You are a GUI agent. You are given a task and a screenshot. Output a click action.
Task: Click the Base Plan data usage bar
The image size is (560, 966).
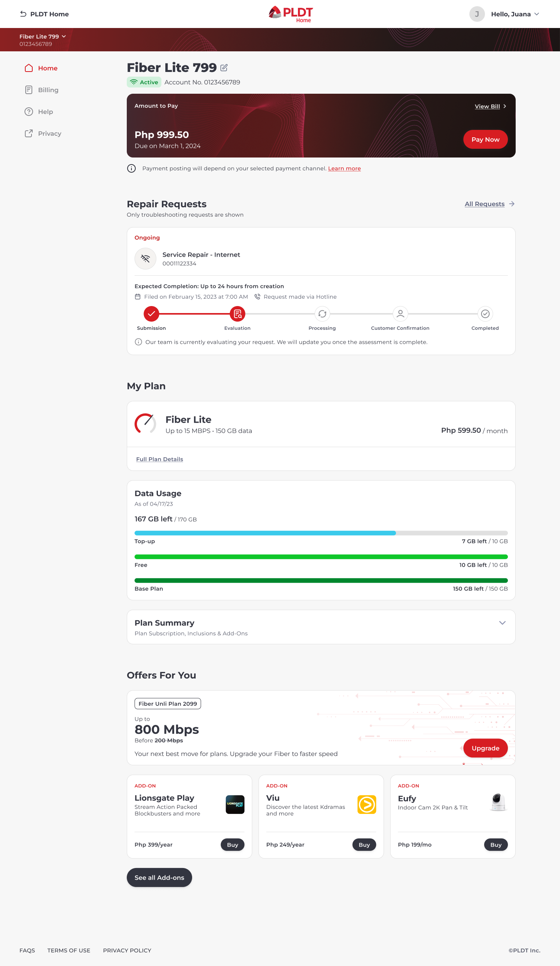pos(321,581)
